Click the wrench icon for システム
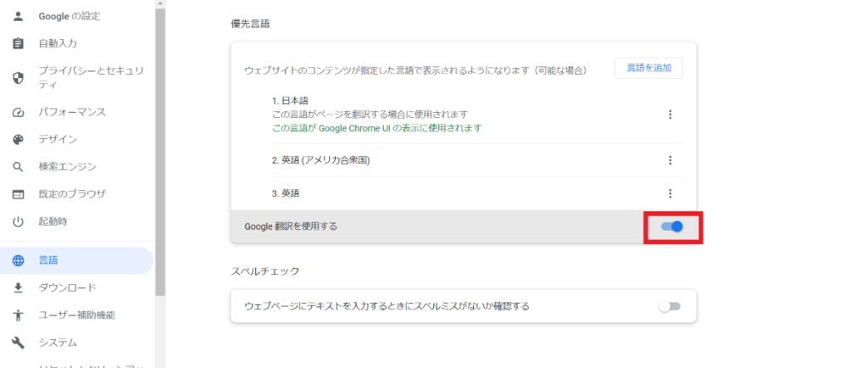Image resolution: width=868 pixels, height=368 pixels. point(19,343)
